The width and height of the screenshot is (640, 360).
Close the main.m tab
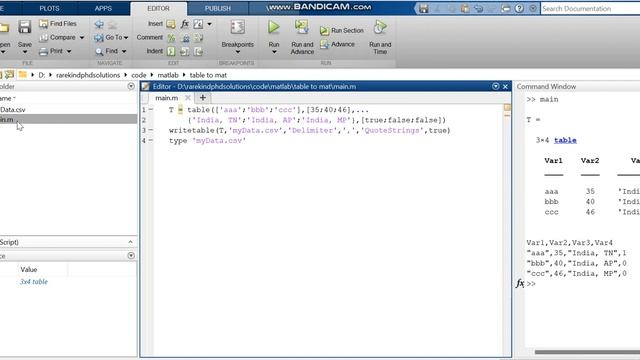[188, 98]
